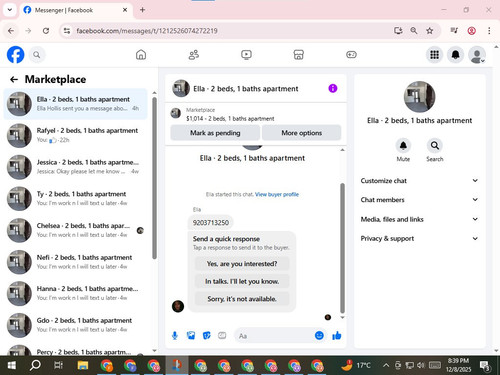Open the emoji picker smiley
This screenshot has width=500, height=375.
click(x=319, y=335)
